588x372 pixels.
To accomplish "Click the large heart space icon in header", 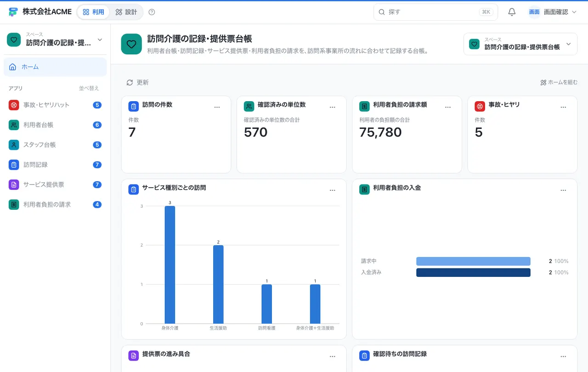I will [x=131, y=44].
